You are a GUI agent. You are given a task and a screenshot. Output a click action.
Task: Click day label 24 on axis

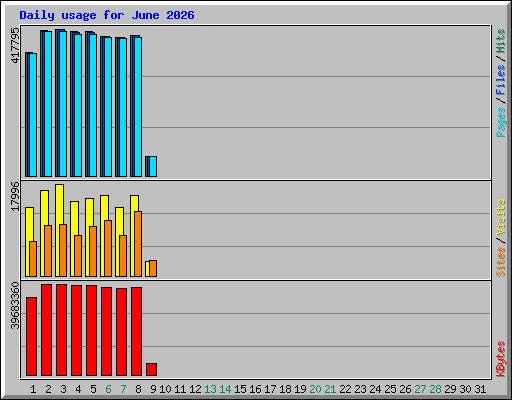click(x=375, y=389)
